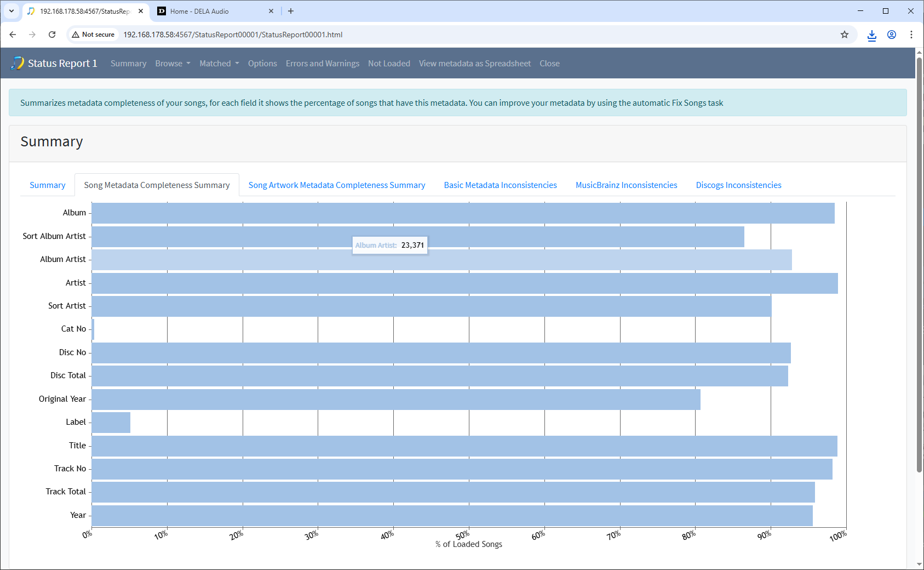Expand the Matched dropdown menu
The width and height of the screenshot is (924, 570).
(x=219, y=64)
